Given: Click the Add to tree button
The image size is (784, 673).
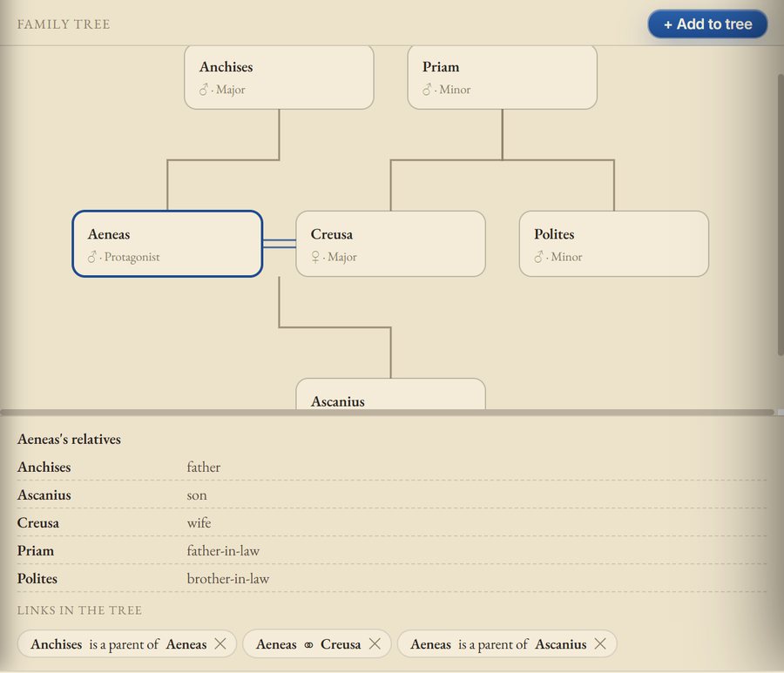Looking at the screenshot, I should 707,24.
